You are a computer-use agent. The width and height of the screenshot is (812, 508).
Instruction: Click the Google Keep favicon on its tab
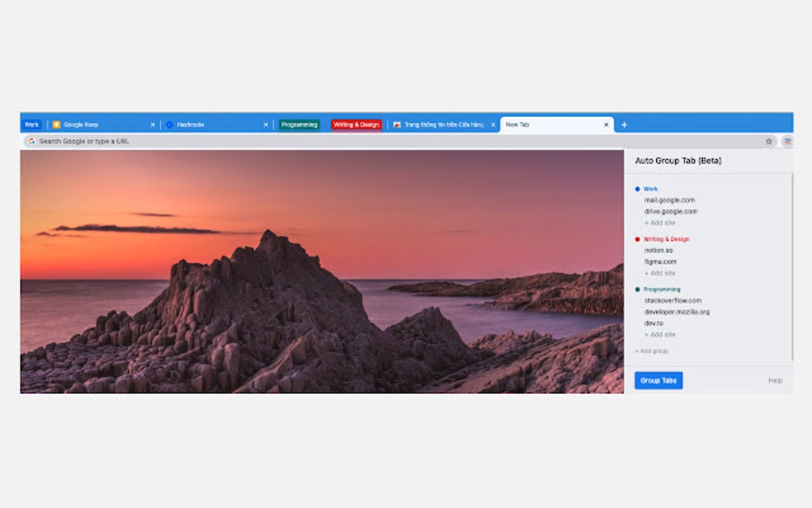point(55,124)
